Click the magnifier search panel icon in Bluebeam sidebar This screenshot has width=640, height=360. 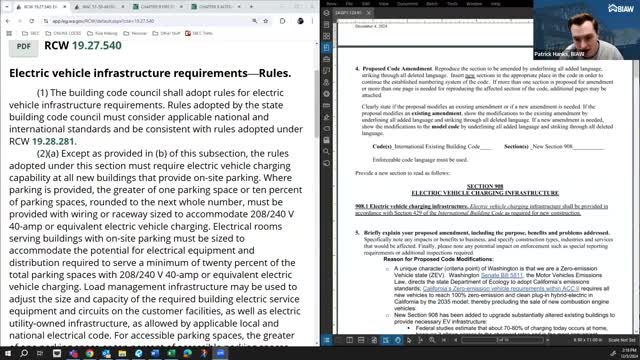point(327,151)
